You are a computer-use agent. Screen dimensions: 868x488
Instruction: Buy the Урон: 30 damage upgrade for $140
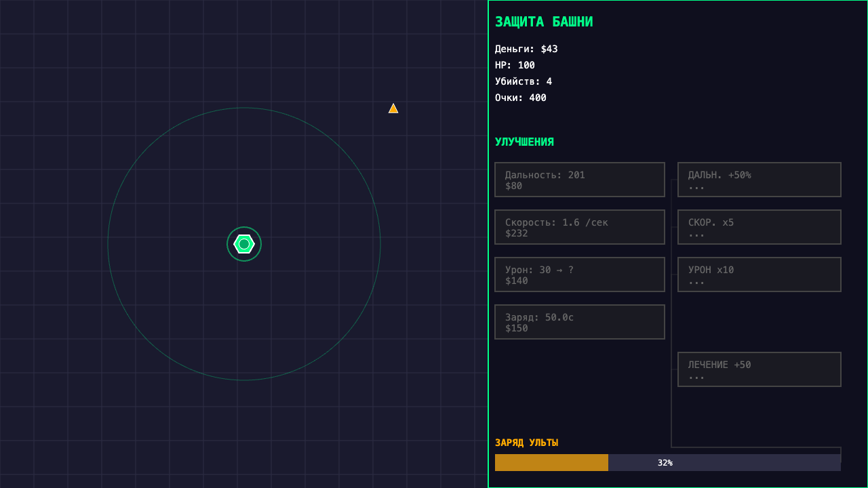tap(580, 274)
